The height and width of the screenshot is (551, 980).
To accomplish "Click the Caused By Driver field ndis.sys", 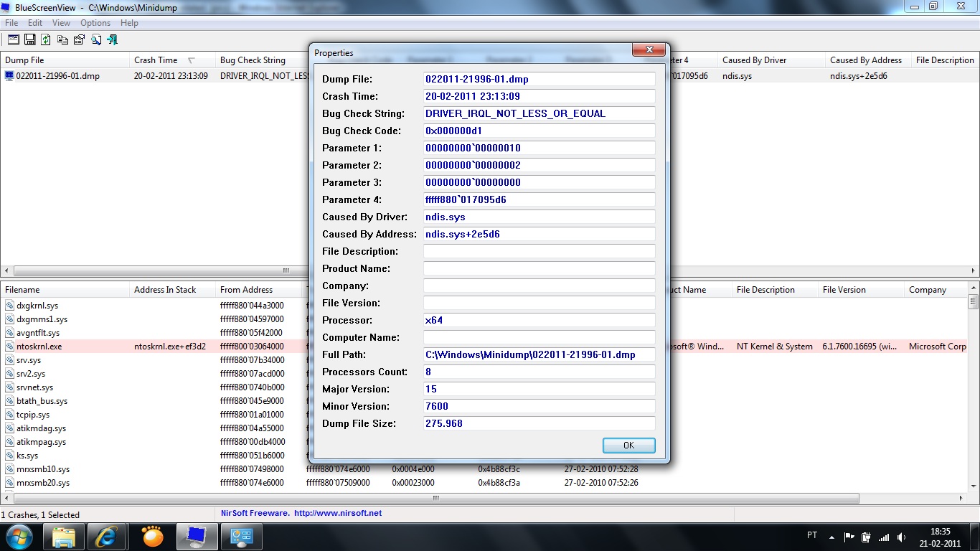I will tap(540, 217).
